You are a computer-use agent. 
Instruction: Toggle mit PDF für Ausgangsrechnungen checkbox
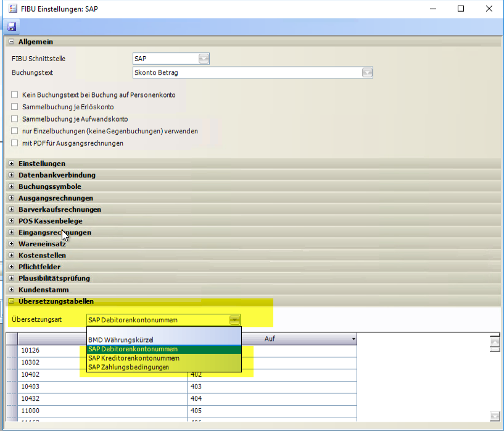coord(15,143)
